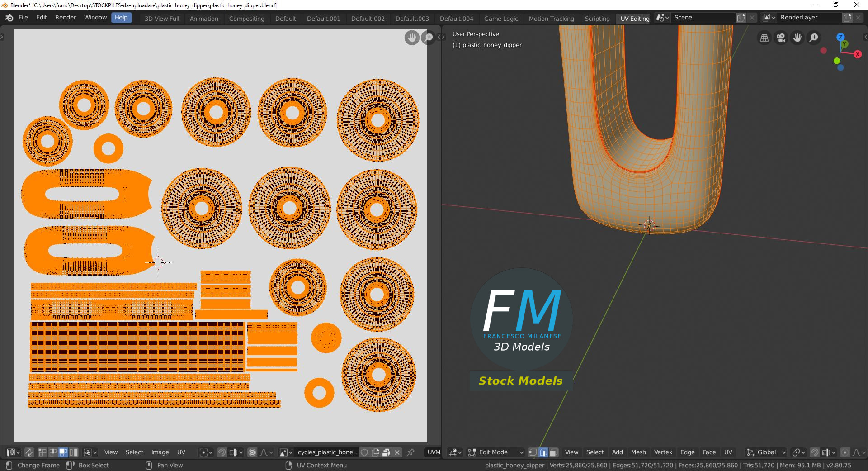Pin the image in UV editor header
868x471 pixels.
pyautogui.click(x=410, y=452)
